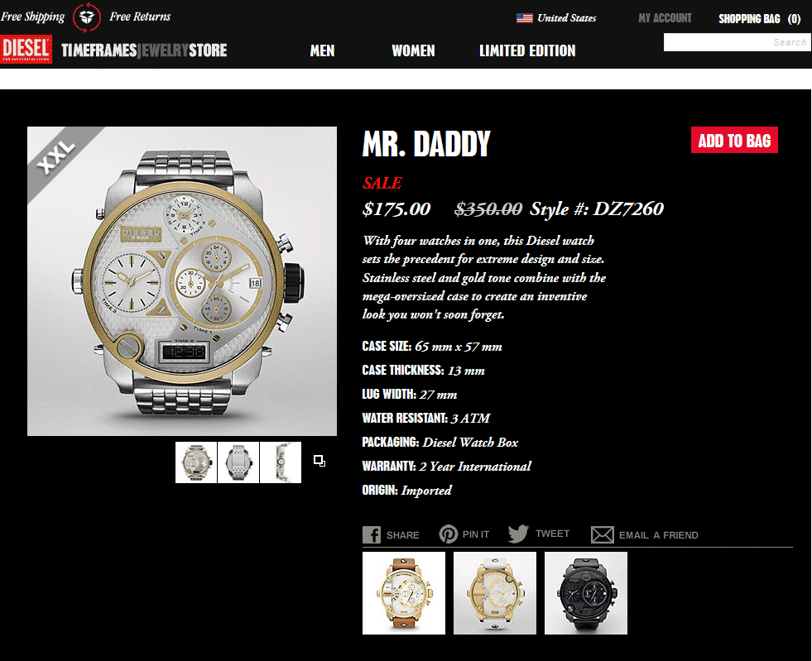
Task: Select the United States flag icon
Action: pos(525,18)
